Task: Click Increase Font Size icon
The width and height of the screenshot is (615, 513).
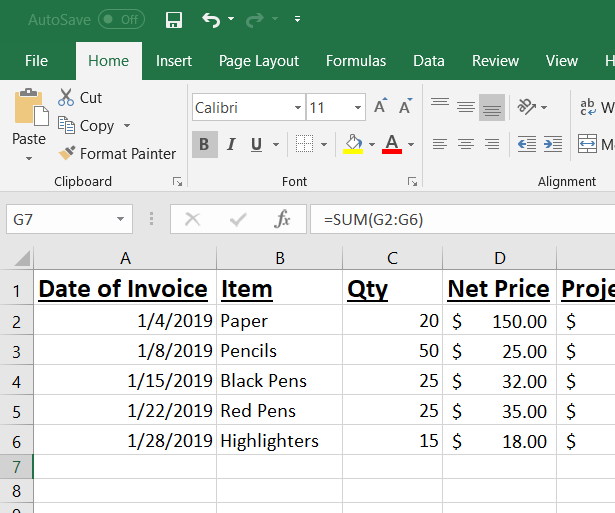Action: [380, 107]
